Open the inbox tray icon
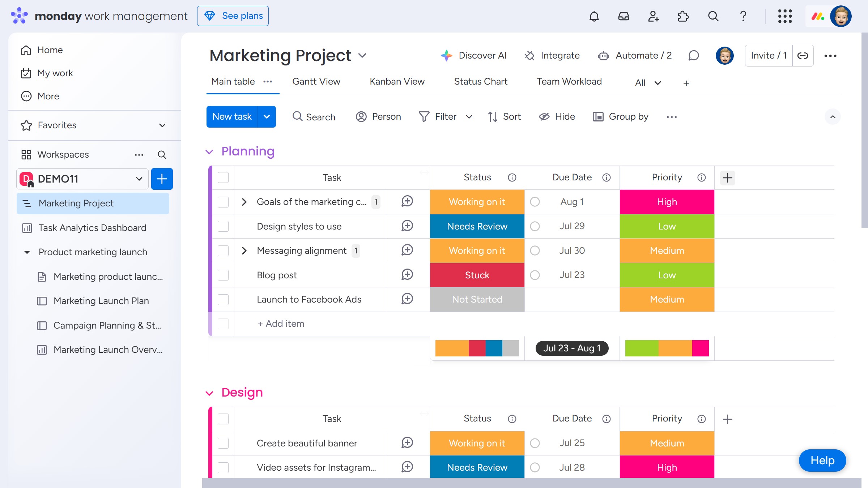 (x=624, y=16)
